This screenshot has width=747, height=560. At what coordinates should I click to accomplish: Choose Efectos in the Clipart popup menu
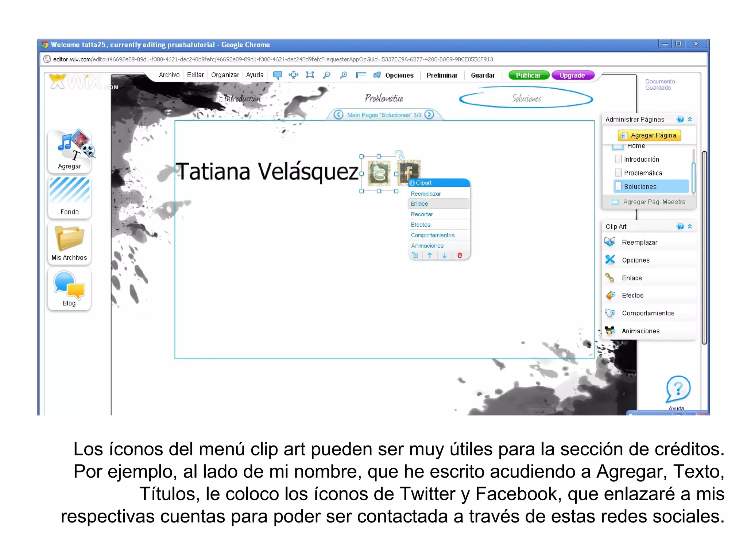(x=439, y=225)
